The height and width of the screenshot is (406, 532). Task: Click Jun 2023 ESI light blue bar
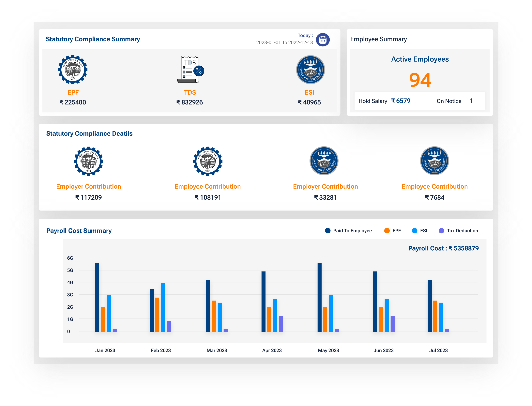(387, 315)
